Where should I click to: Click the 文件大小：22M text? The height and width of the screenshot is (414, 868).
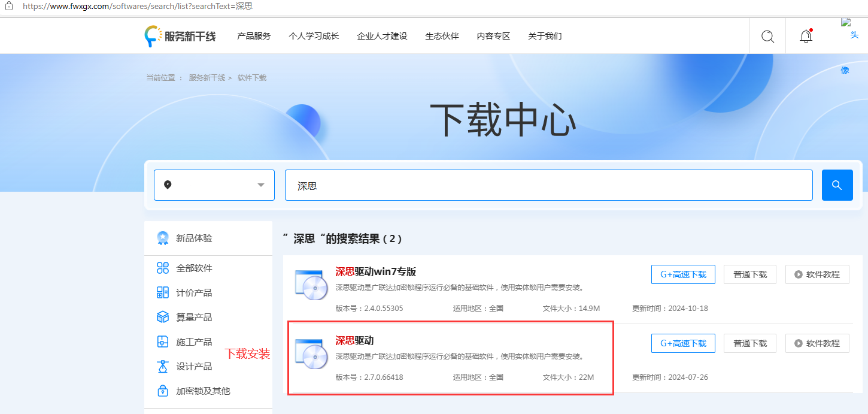pos(568,377)
